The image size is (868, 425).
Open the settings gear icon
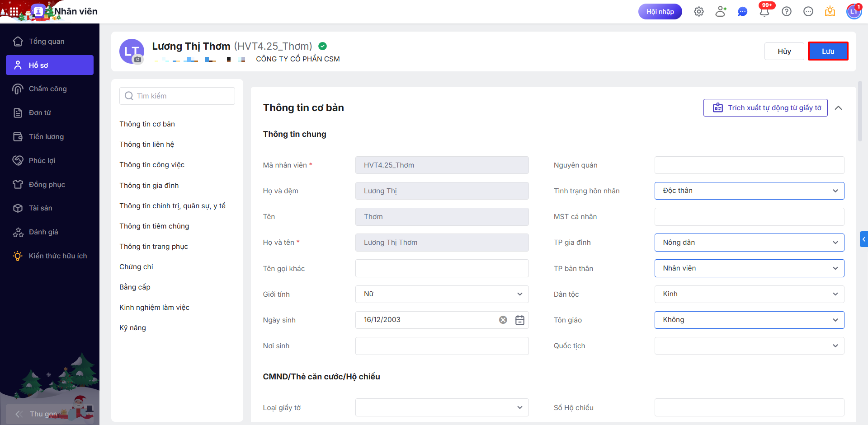[x=699, y=12]
